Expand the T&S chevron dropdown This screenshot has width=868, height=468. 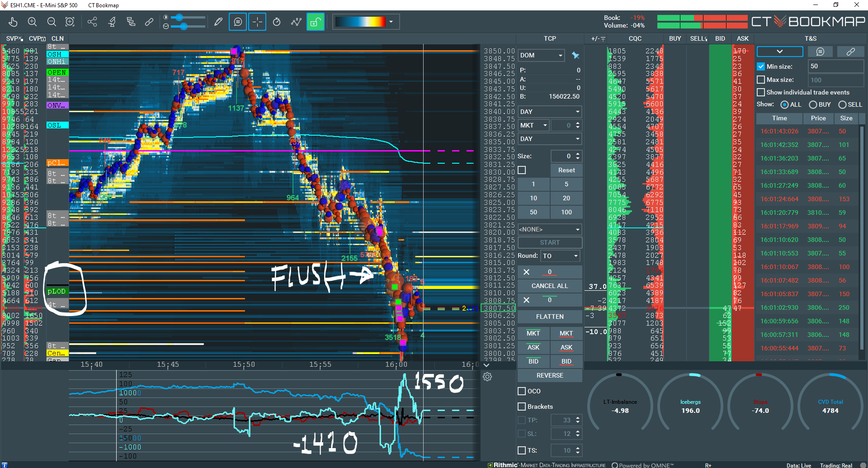(x=780, y=52)
